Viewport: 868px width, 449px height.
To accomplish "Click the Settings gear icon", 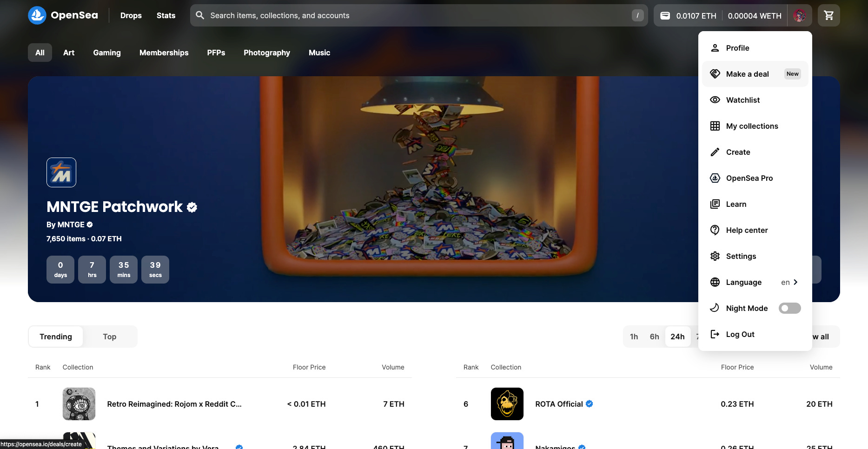I will click(x=715, y=256).
